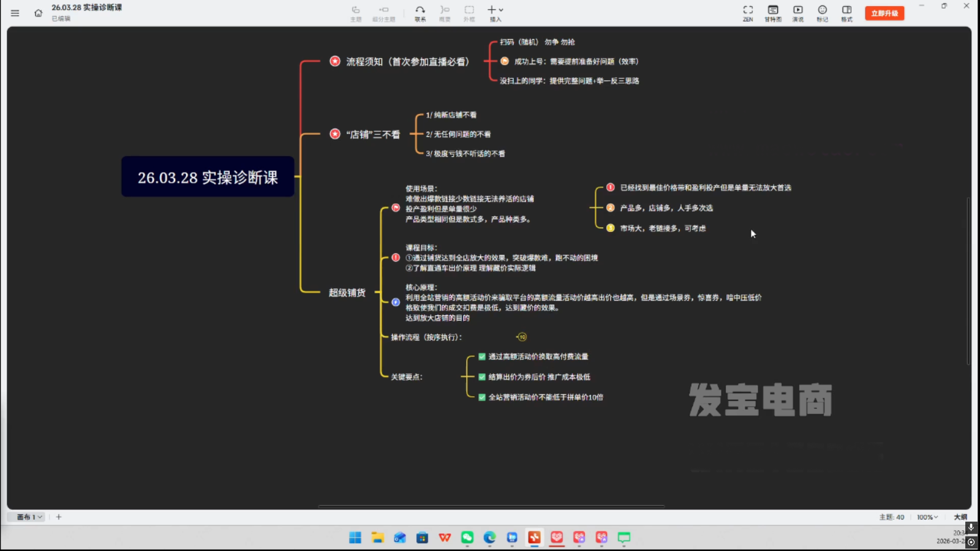The image size is (980, 551).
Task: Toggle checkbox for 通过高额活动价换取高付费流量
Action: pyautogui.click(x=482, y=357)
